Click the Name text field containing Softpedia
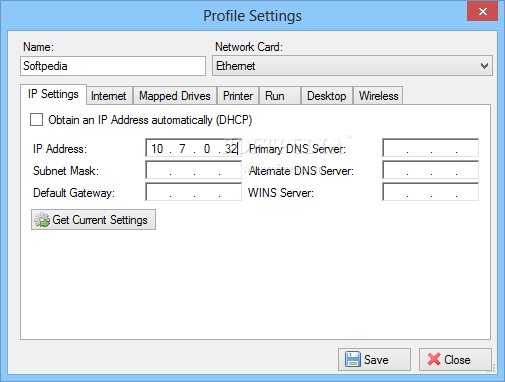The width and height of the screenshot is (505, 382). (x=113, y=66)
